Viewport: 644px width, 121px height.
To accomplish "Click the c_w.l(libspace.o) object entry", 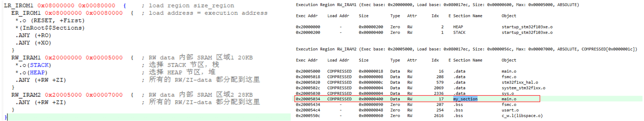I will (522, 116).
